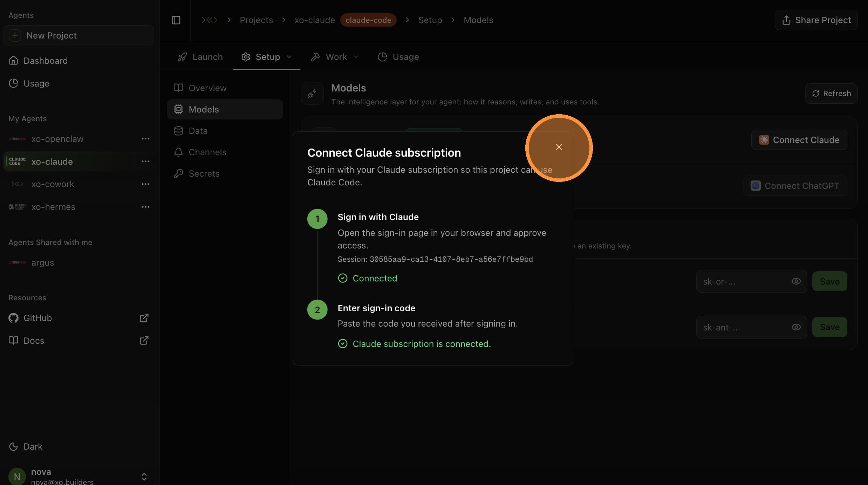Open xo-openclaw more options menu
Viewport: 868px width, 485px height.
145,139
